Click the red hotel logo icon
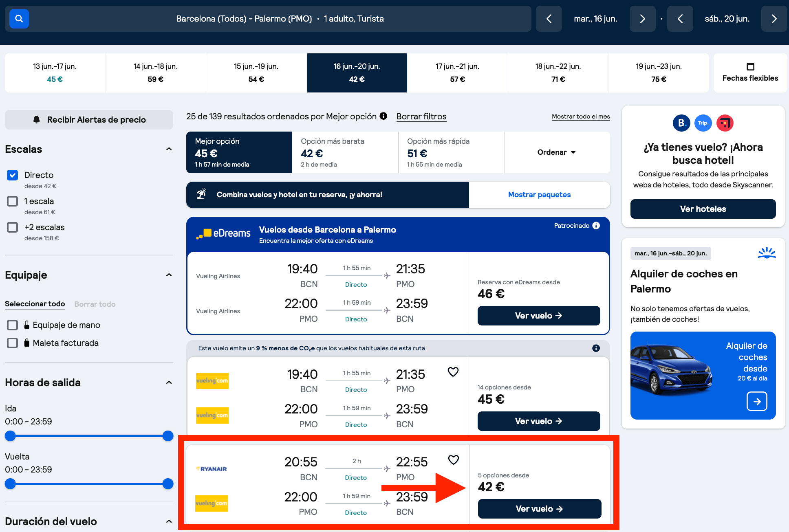Screen dimensions: 789x532 pos(725,123)
